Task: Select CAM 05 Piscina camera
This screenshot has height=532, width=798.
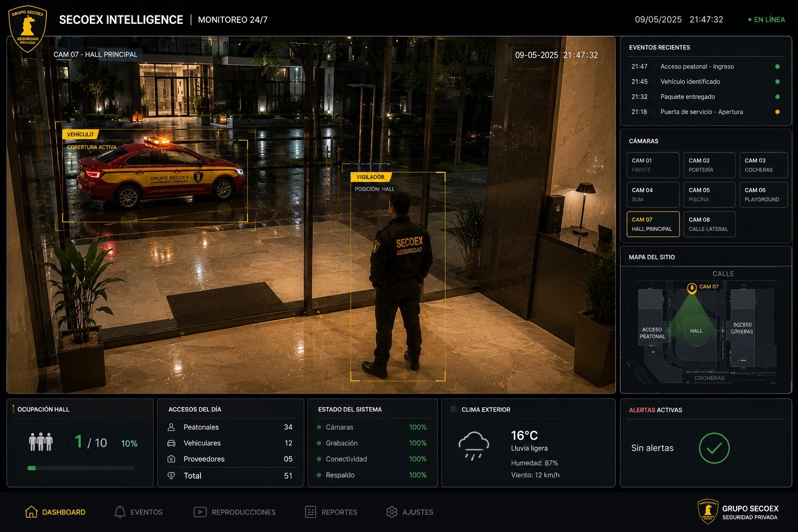Action: coord(710,195)
